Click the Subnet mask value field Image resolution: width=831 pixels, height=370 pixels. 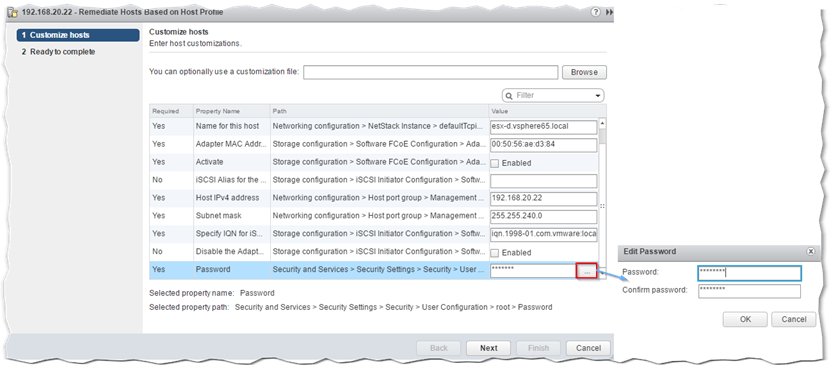tap(544, 216)
